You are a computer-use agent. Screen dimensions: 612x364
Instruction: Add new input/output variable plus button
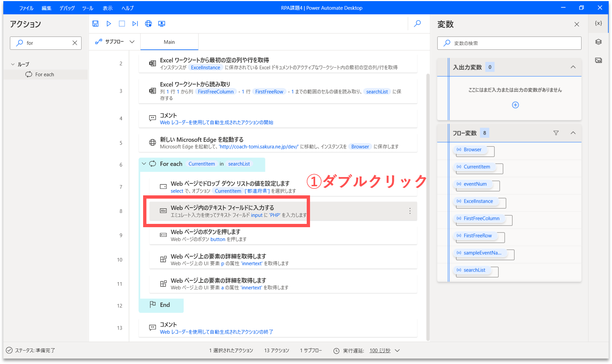515,105
